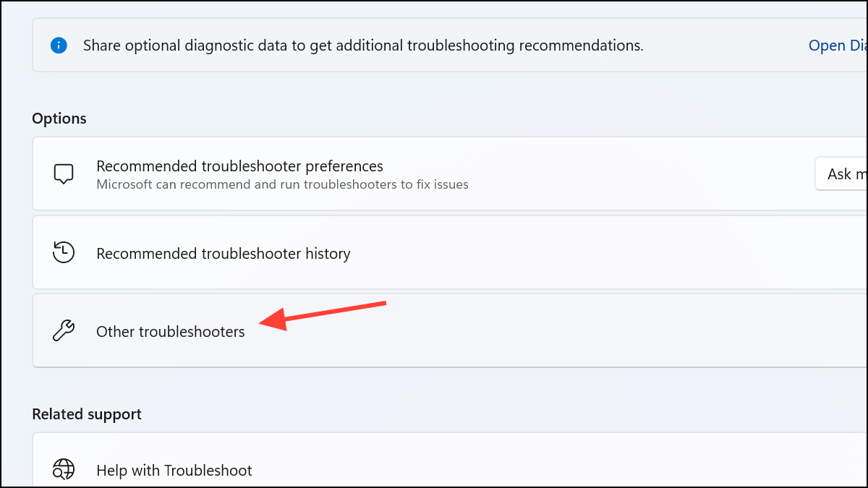This screenshot has width=868, height=488.
Task: Click the globe help icon near Help with Troubleshoot
Action: [64, 469]
